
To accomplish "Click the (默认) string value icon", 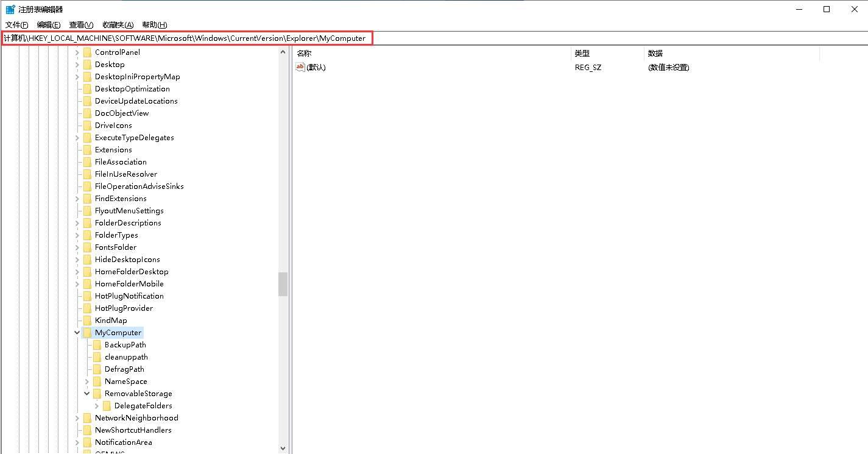I will (300, 67).
